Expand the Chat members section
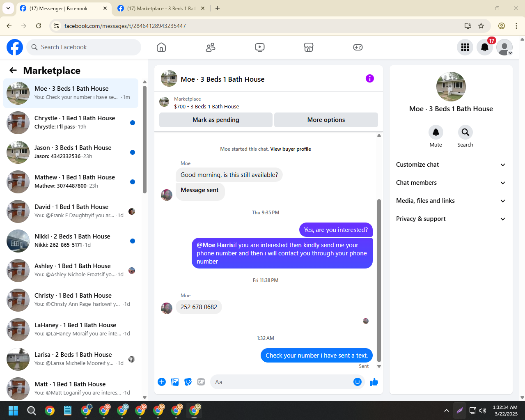The image size is (525, 420). pos(451,183)
